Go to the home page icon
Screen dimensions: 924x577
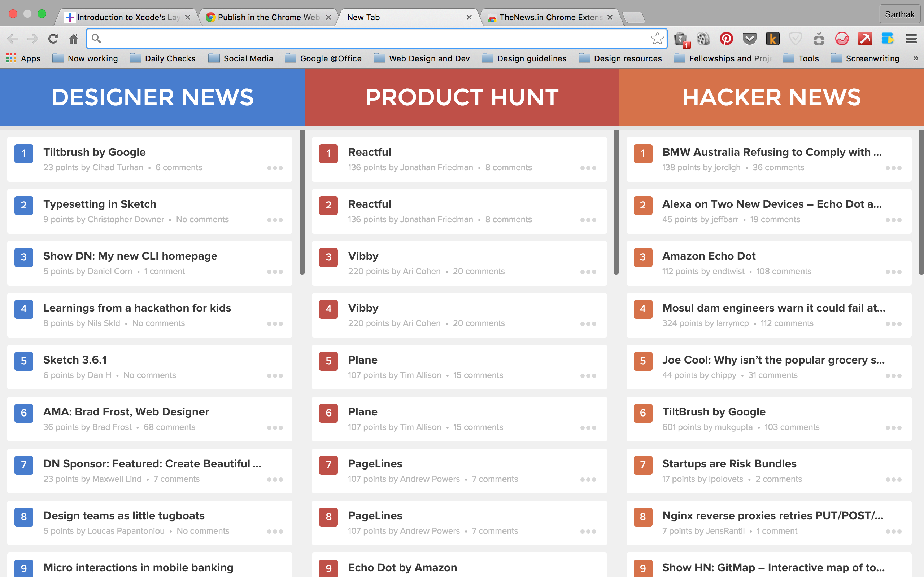pyautogui.click(x=73, y=39)
